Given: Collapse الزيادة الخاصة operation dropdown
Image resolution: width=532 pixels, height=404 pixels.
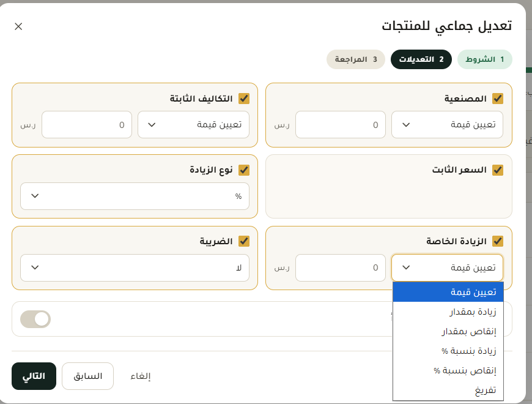Looking at the screenshot, I should [447, 268].
